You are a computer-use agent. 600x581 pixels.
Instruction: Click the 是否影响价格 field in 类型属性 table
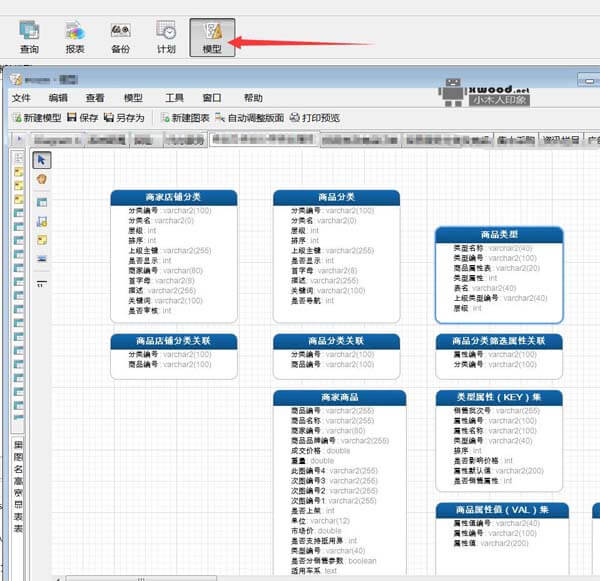pos(483,460)
